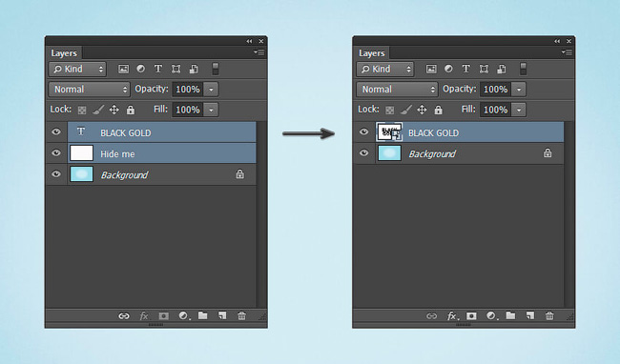This screenshot has height=364, width=620.
Task: Open Fill slider arrow in right panel
Action: pyautogui.click(x=518, y=110)
